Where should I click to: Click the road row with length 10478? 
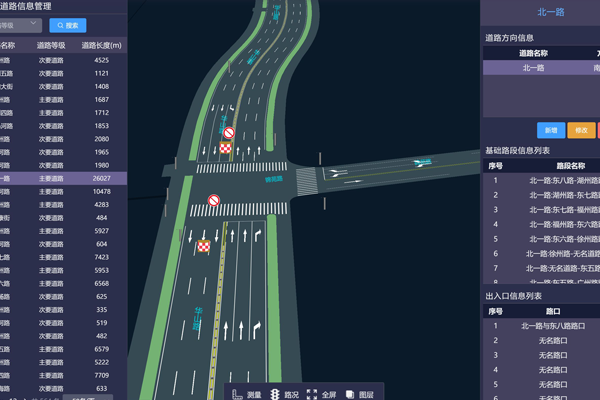[x=62, y=191]
